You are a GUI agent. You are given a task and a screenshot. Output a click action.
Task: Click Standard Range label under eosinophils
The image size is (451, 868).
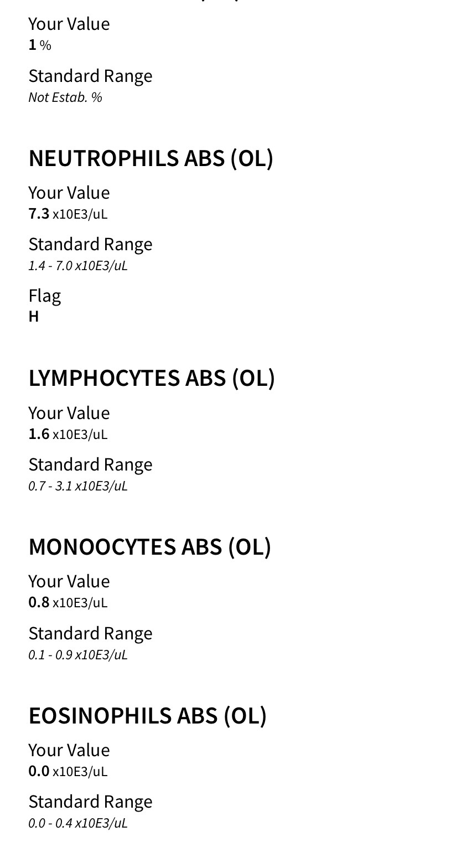90,802
